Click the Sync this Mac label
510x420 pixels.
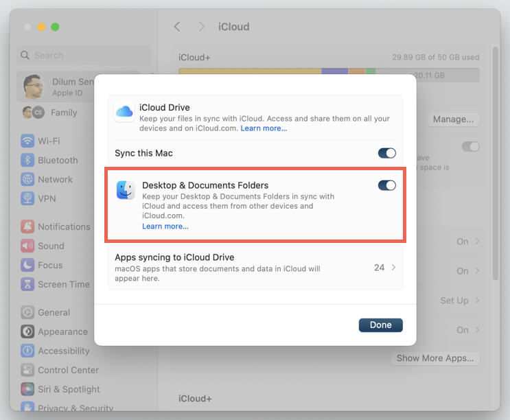click(x=143, y=153)
